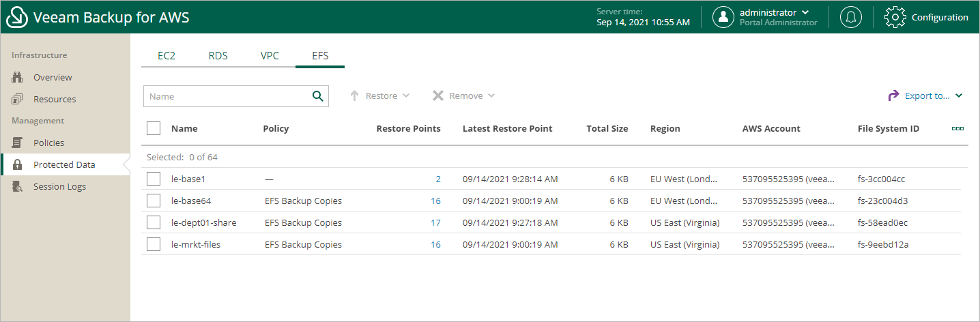
Task: Switch to the EC2 tab
Action: [167, 56]
